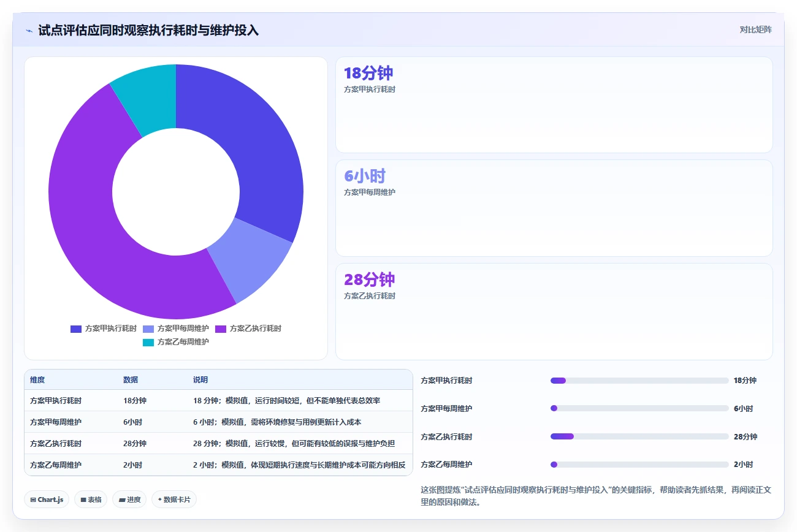This screenshot has width=797, height=532.
Task: Click description starting 2 小时；模拟值
Action: [299, 465]
